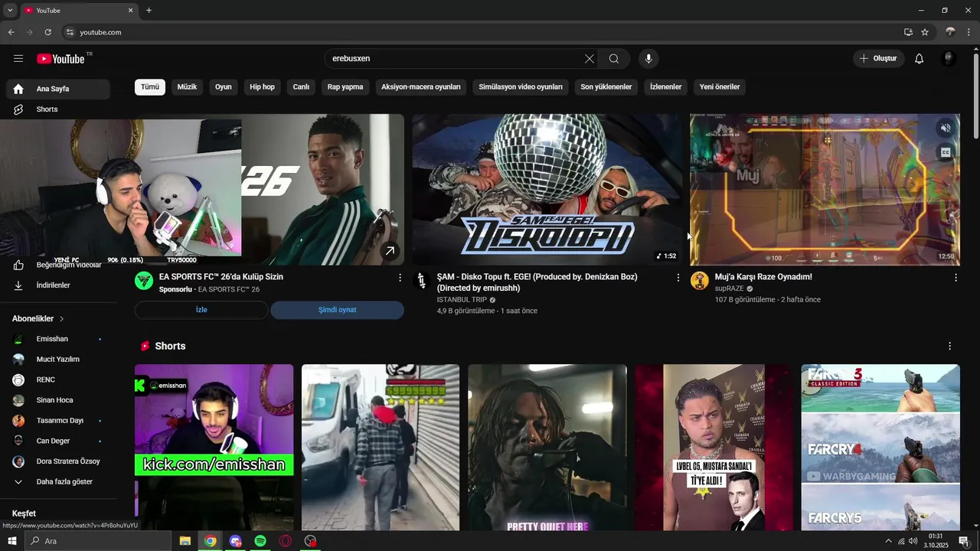Click the supRAZE channel avatar
Viewport: 980px width, 551px height.
tap(700, 281)
